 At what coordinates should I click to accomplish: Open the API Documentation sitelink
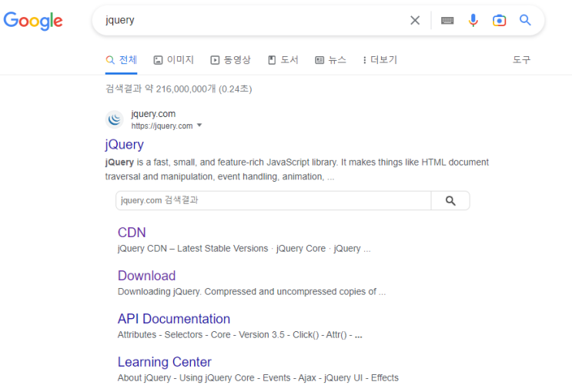174,319
